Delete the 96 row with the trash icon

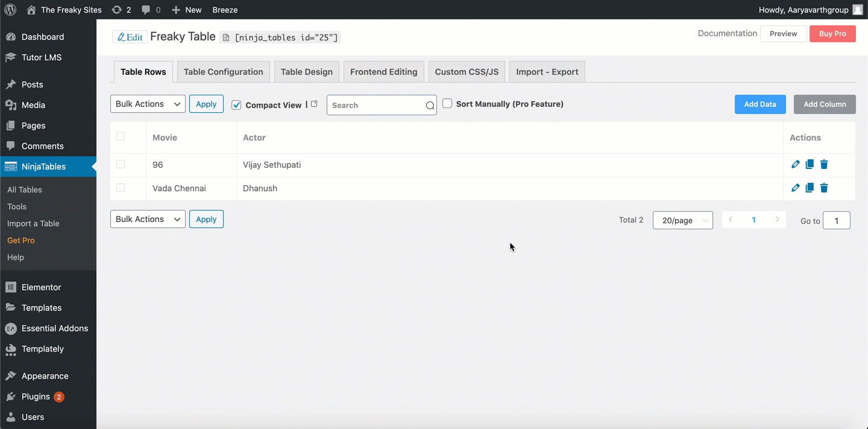[824, 164]
